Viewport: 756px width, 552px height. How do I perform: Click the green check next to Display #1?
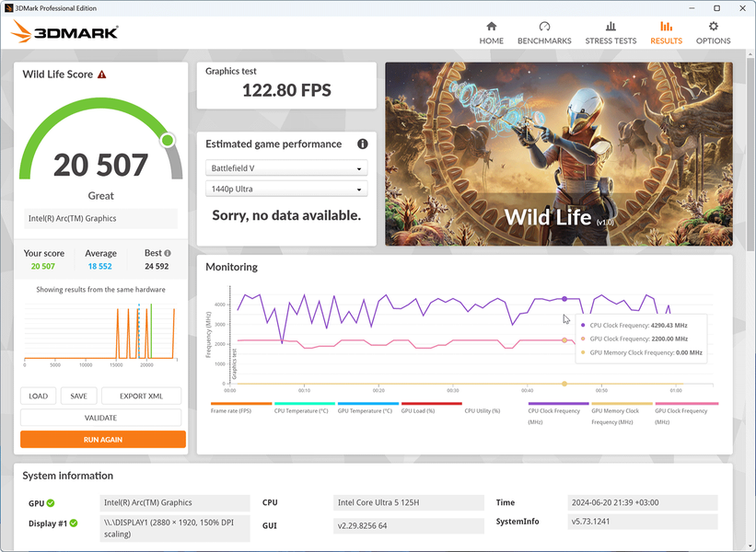(74, 523)
